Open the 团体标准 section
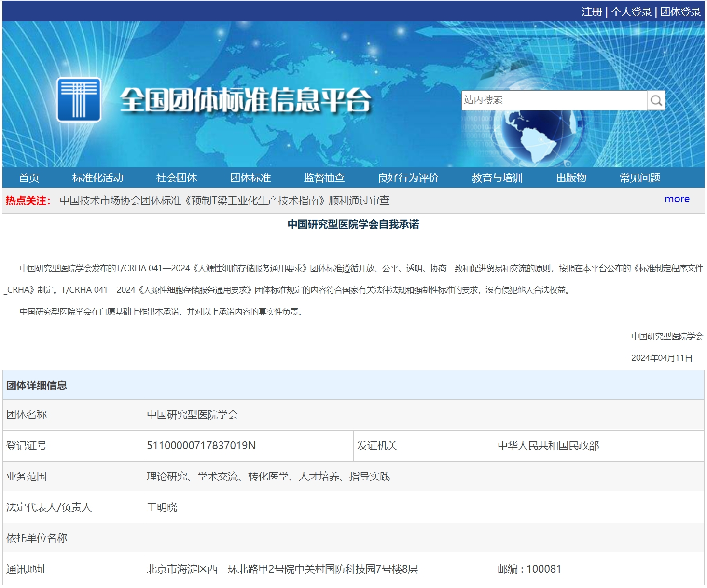This screenshot has width=707, height=588. 251,178
